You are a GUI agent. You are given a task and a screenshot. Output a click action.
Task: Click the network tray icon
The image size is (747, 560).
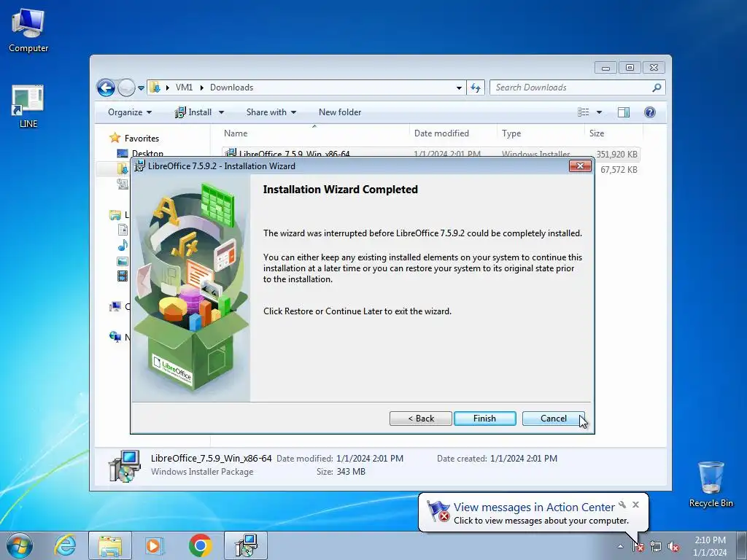click(x=656, y=547)
